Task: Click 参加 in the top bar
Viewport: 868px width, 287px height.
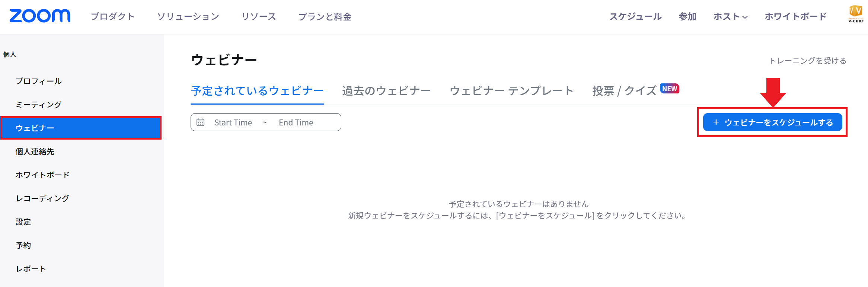Action: [687, 17]
